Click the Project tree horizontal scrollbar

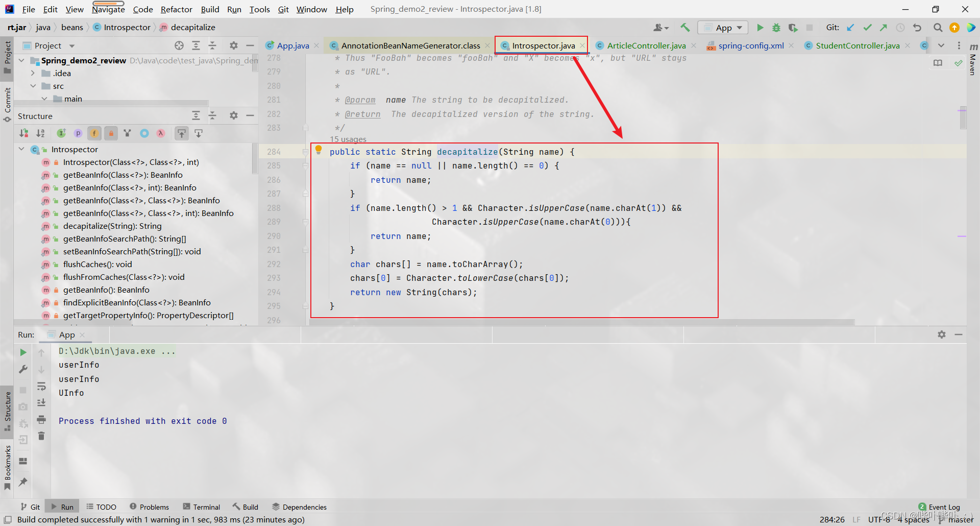click(x=112, y=103)
